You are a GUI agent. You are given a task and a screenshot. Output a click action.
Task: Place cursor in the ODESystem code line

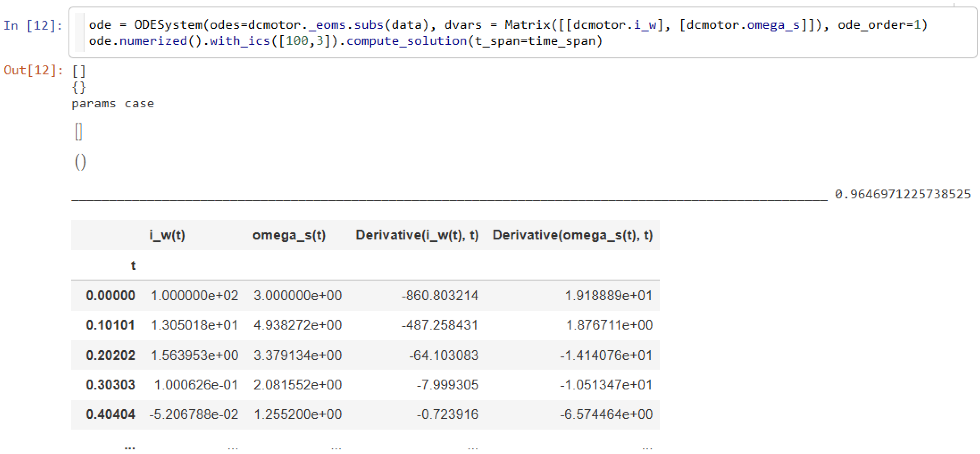508,25
